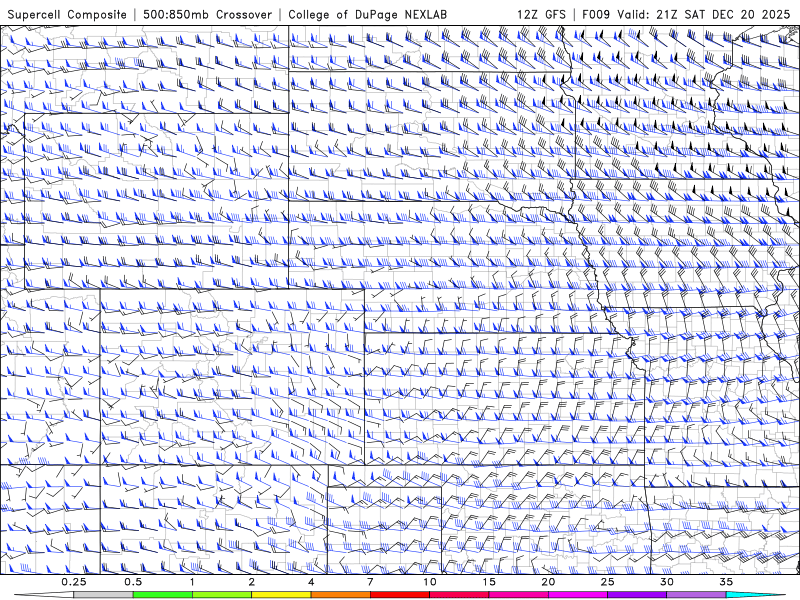Pick the yellow color bar segment
Image resolution: width=800 pixels, height=600 pixels.
pos(281,595)
